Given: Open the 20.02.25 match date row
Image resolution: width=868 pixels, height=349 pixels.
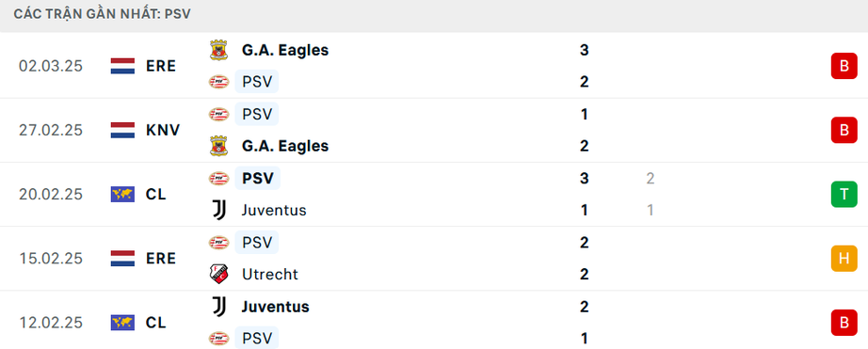Looking at the screenshot, I should [434, 194].
